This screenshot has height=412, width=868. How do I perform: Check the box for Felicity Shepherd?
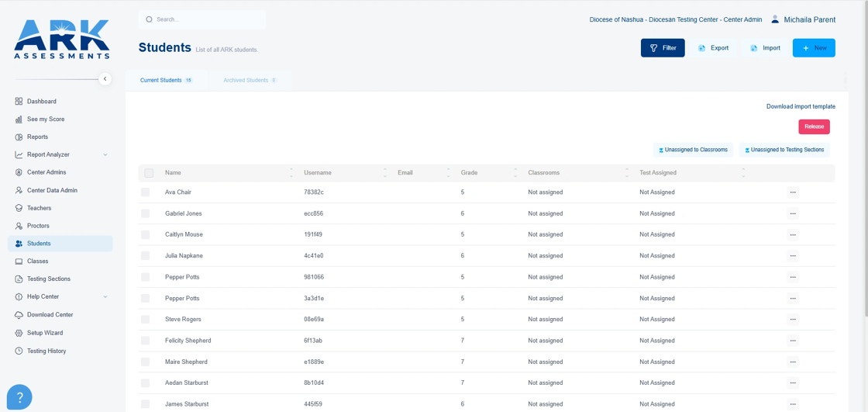click(145, 341)
